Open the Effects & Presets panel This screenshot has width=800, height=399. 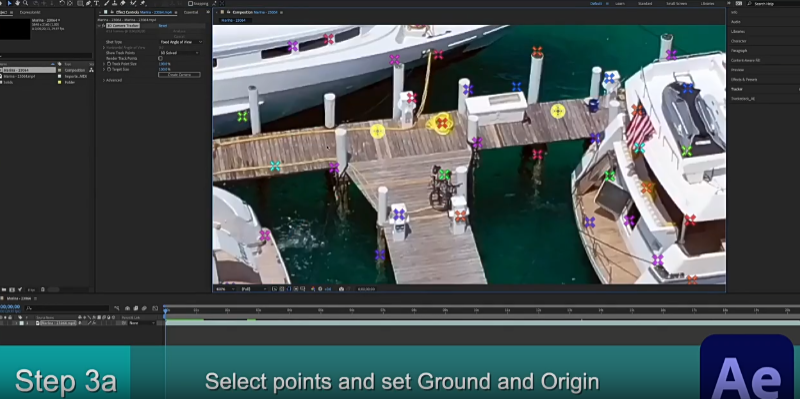click(744, 79)
